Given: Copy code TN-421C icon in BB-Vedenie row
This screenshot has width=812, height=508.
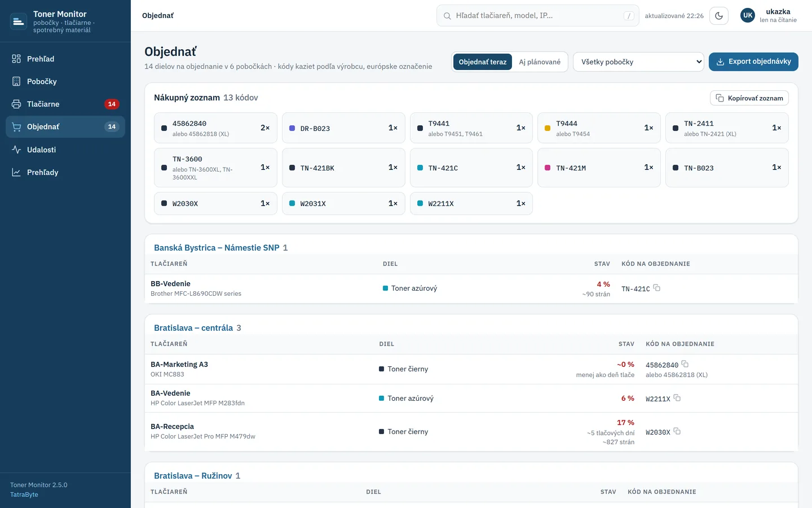Looking at the screenshot, I should (x=657, y=288).
